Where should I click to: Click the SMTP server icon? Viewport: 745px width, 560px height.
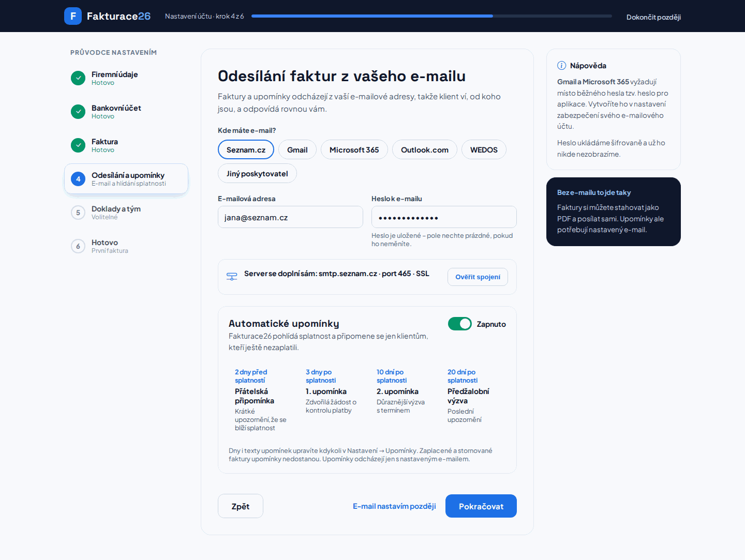(x=232, y=277)
